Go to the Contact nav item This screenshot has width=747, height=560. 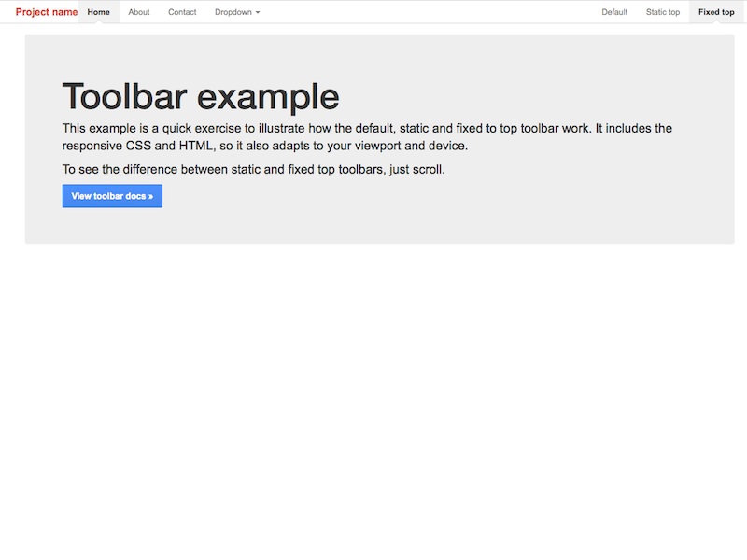pyautogui.click(x=182, y=12)
